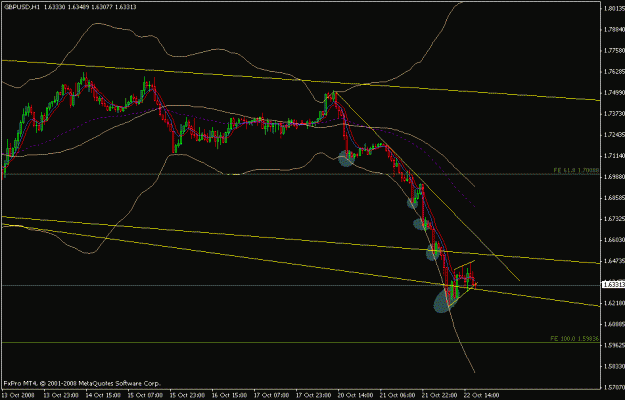This screenshot has width=625, height=400.
Task: Click the '13 Oct 23:00' time label
Action: tap(59, 395)
